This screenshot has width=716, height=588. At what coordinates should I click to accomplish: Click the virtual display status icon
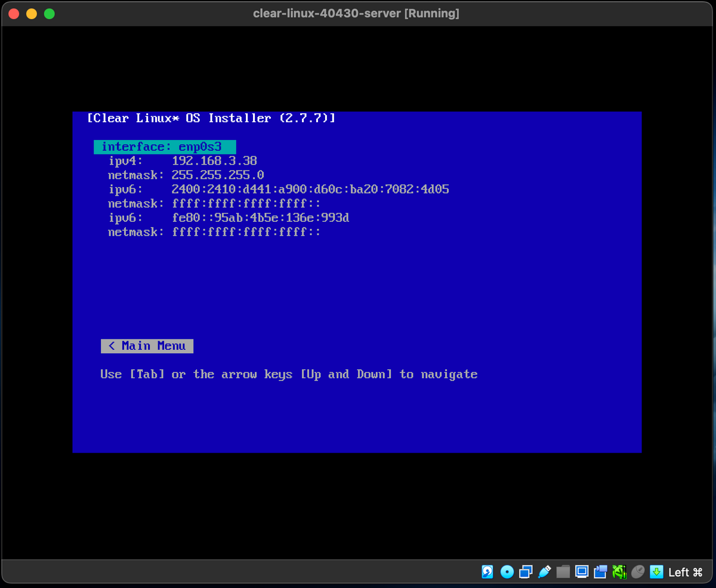[581, 571]
